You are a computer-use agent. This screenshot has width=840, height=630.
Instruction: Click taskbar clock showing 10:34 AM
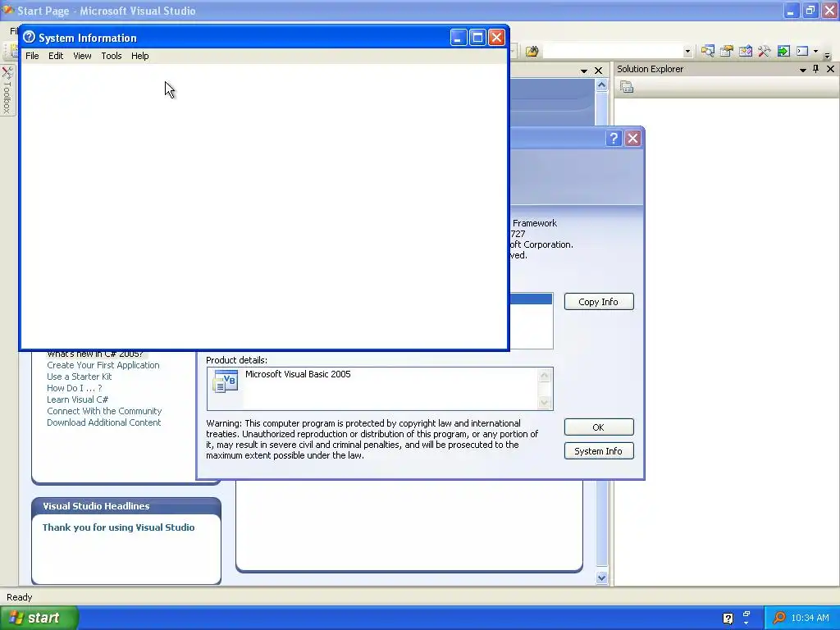coord(810,618)
